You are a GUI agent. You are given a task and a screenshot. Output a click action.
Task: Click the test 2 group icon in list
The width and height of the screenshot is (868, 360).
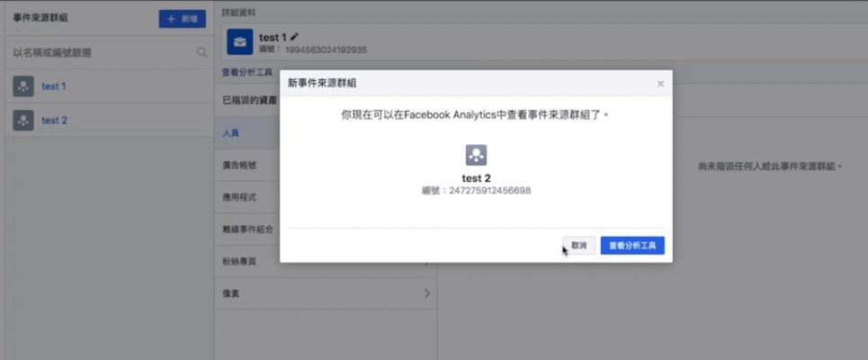(x=23, y=120)
